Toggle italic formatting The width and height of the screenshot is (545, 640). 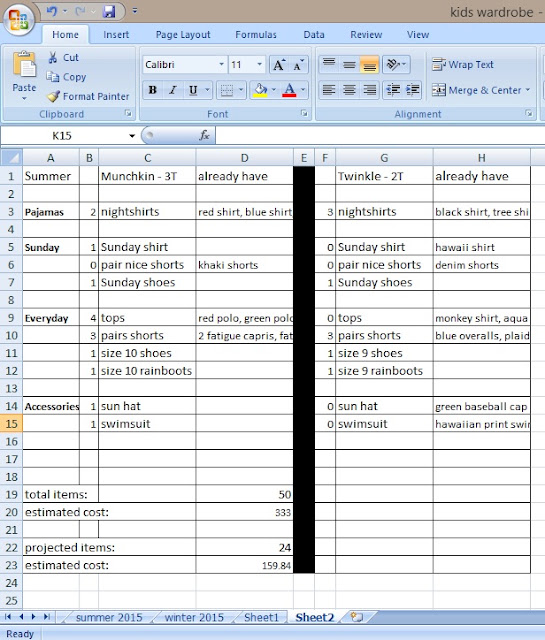click(173, 90)
